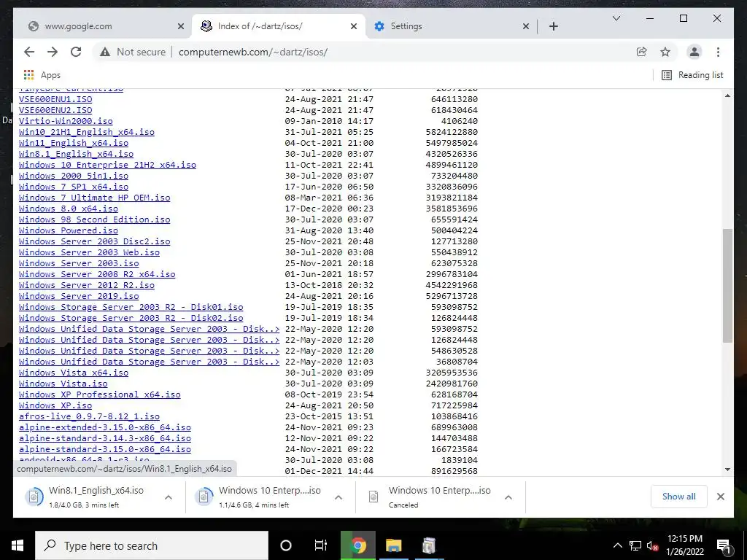Switch to the www.google.com tab
The width and height of the screenshot is (747, 560).
(102, 26)
